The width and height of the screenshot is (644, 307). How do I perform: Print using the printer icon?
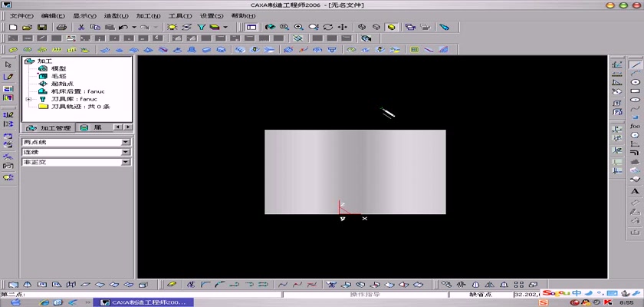[x=61, y=27]
